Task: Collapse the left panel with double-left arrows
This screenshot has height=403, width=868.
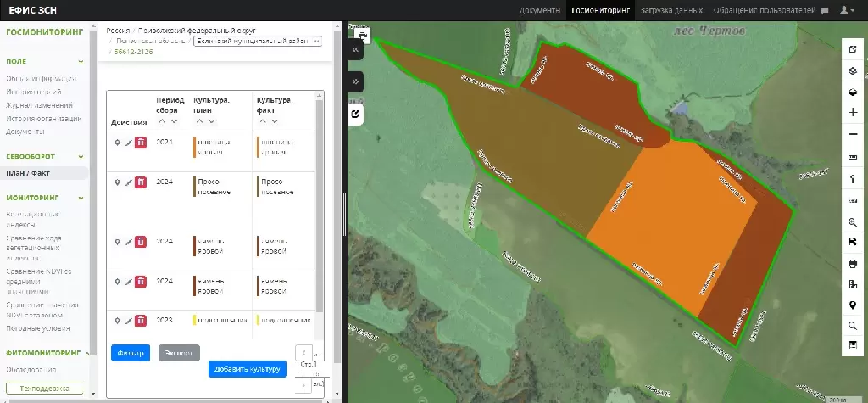Action: [356, 51]
